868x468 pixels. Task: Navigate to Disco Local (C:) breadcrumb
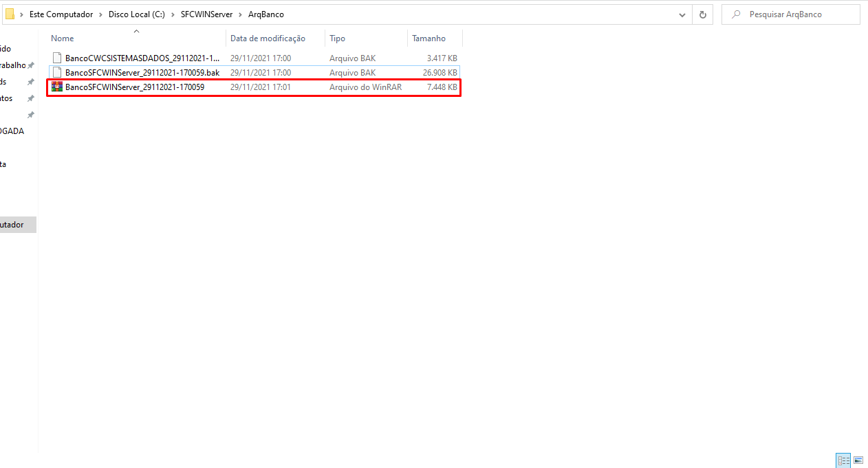point(136,14)
